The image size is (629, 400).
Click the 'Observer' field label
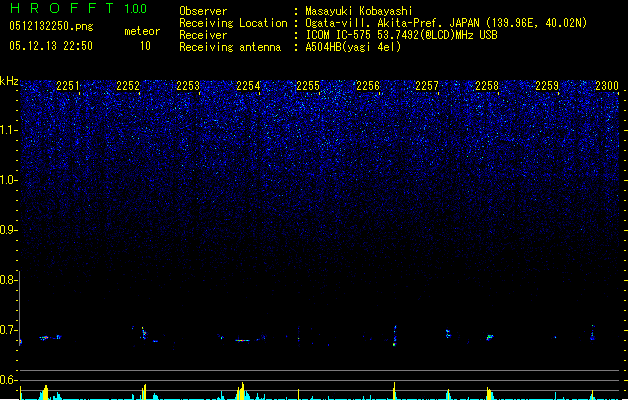click(203, 11)
